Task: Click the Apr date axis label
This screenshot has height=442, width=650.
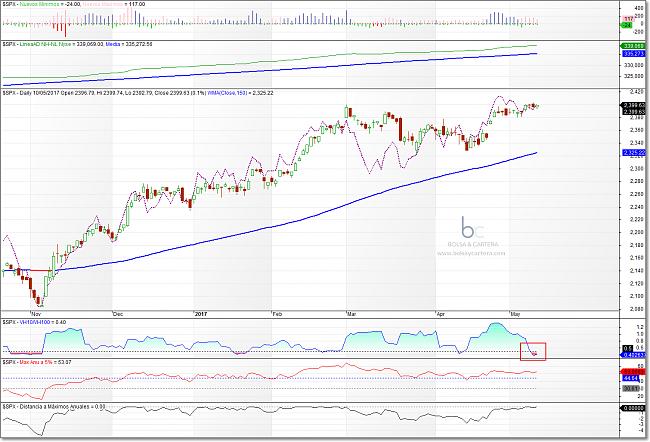Action: click(440, 314)
